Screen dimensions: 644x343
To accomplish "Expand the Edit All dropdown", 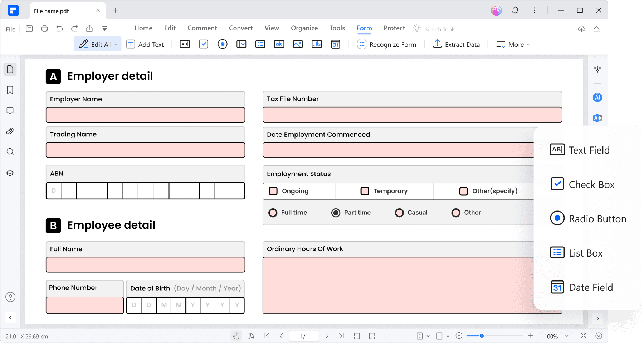I will coord(116,44).
